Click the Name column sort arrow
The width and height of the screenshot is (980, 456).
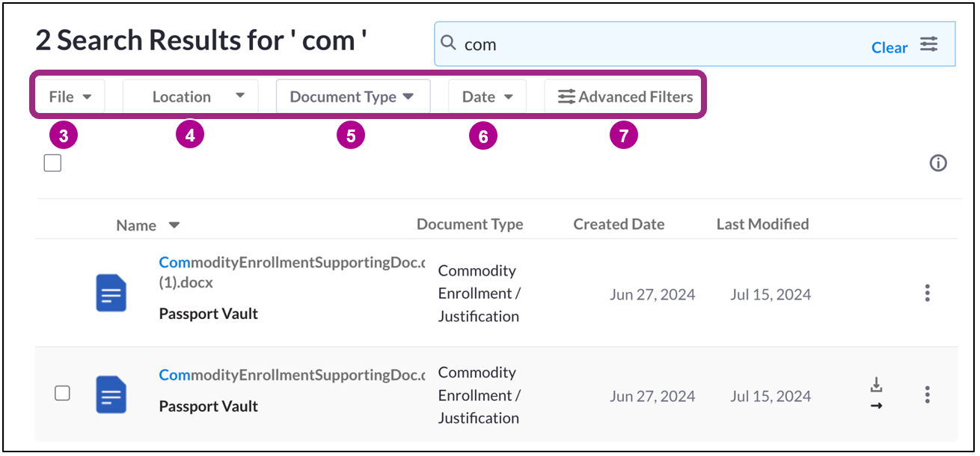[x=174, y=225]
